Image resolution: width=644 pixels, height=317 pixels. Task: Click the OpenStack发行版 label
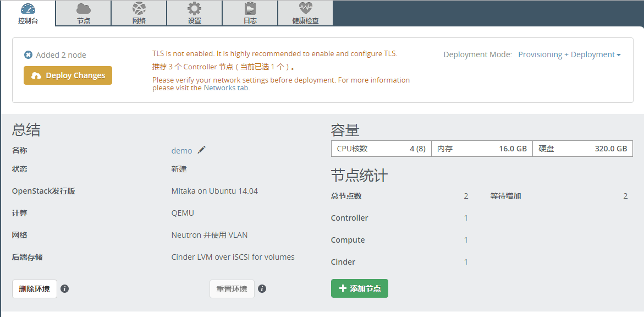[43, 191]
